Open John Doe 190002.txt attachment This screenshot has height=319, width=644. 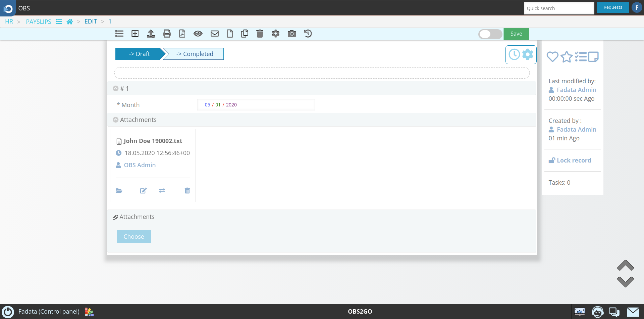[153, 141]
